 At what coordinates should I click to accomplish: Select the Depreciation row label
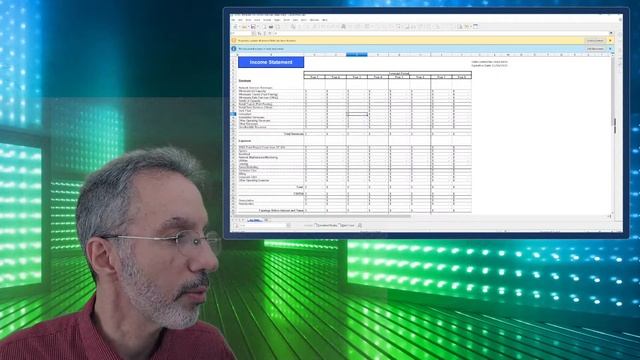[x=246, y=201]
